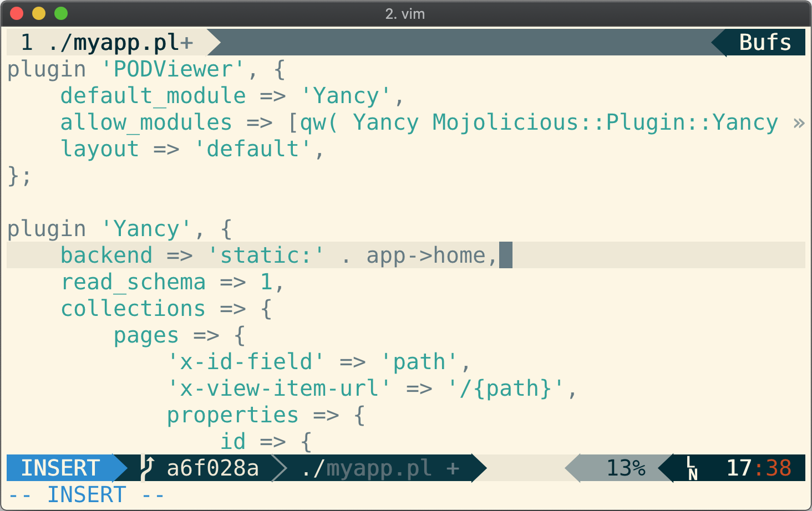Click the 'path' string value
This screenshot has width=812, height=511.
pyautogui.click(x=419, y=362)
